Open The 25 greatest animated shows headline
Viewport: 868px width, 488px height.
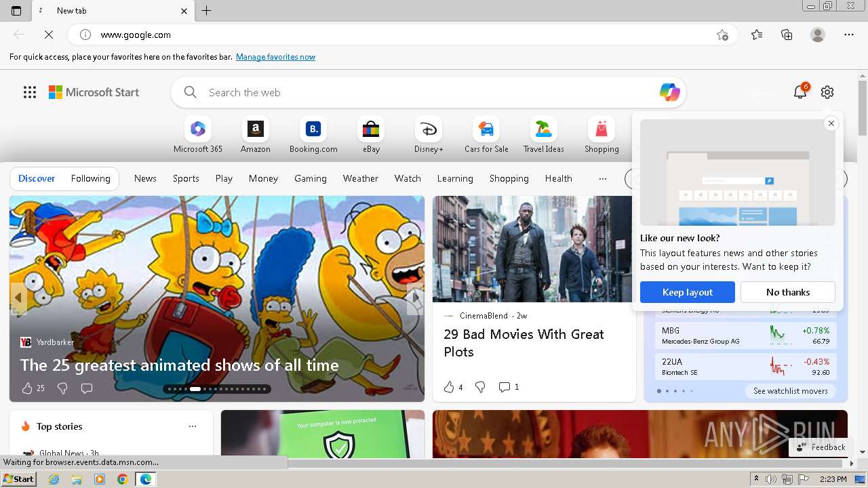179,365
